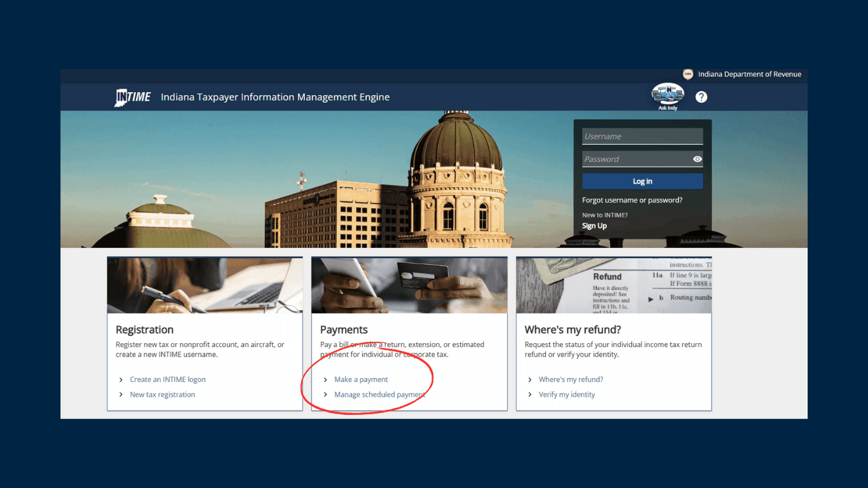Open Verify my identity link
The image size is (868, 488).
(567, 395)
